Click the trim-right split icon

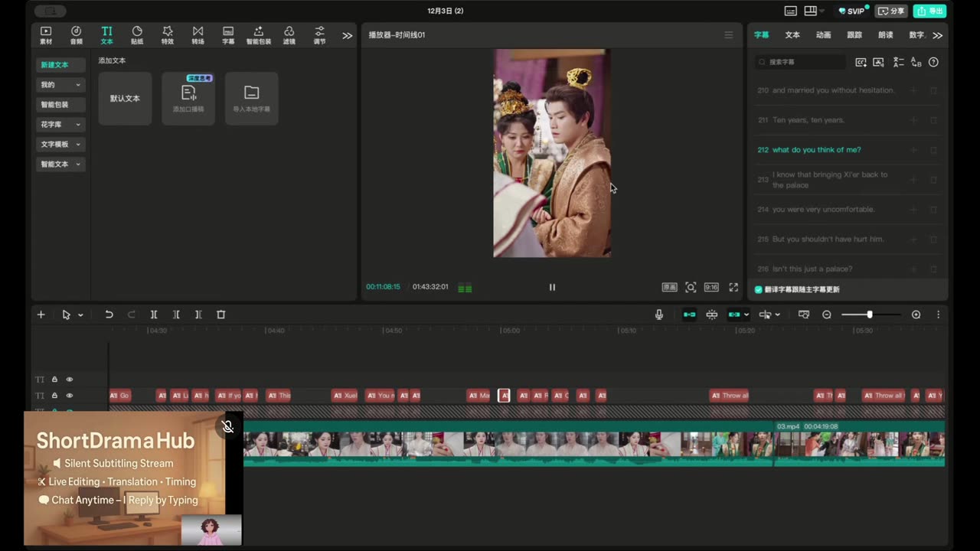click(x=198, y=315)
